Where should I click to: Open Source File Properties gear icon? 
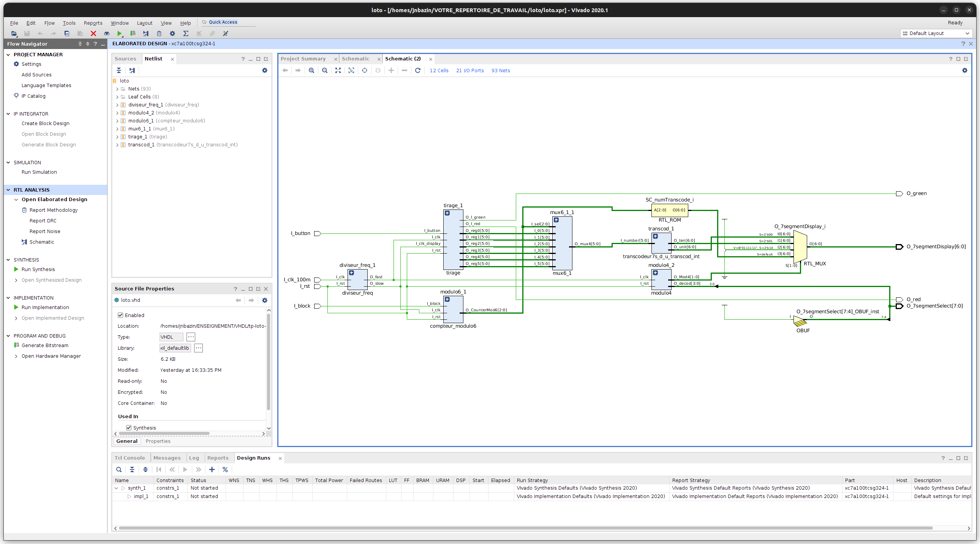coord(265,300)
